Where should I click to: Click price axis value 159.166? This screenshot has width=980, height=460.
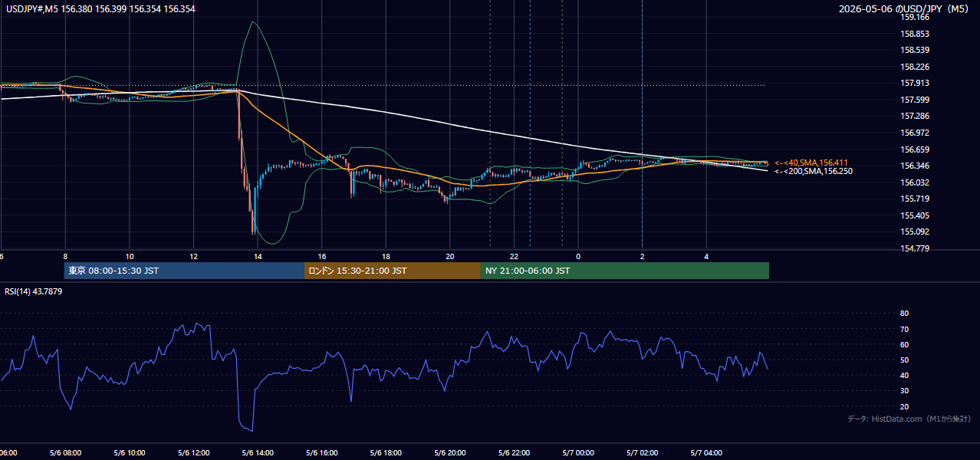(x=916, y=17)
